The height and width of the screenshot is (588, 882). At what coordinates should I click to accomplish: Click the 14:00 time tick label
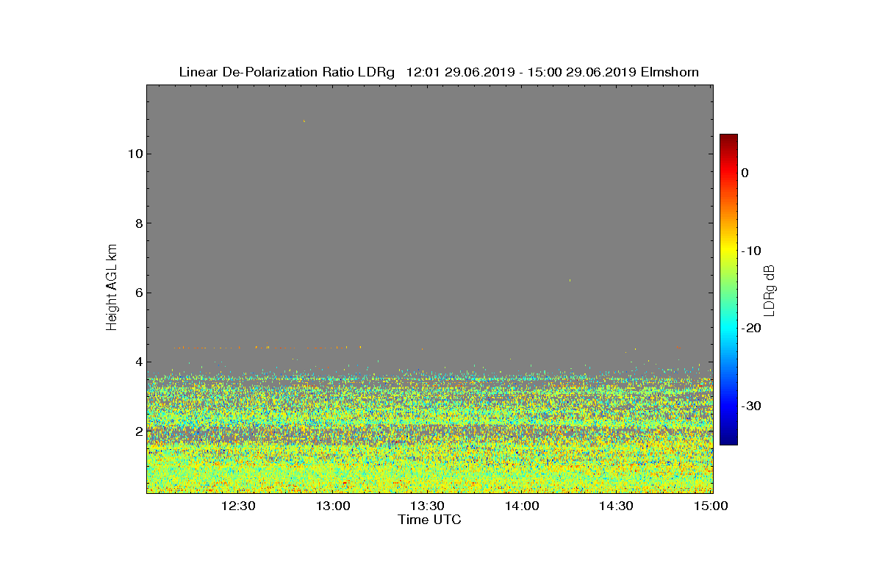point(522,506)
